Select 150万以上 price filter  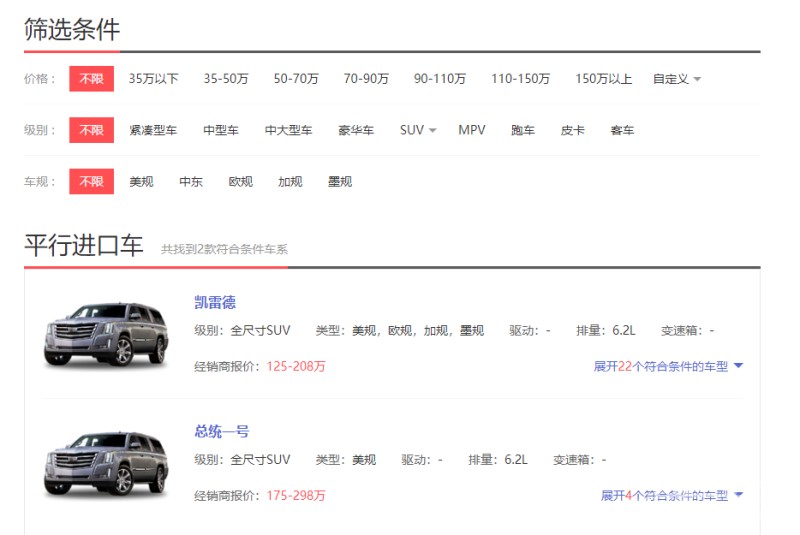pos(603,79)
